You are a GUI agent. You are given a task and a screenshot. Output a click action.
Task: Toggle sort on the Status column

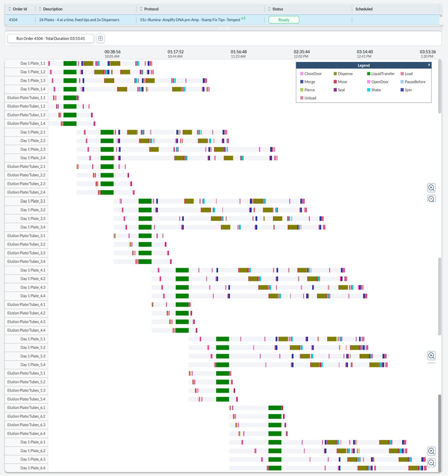269,9
